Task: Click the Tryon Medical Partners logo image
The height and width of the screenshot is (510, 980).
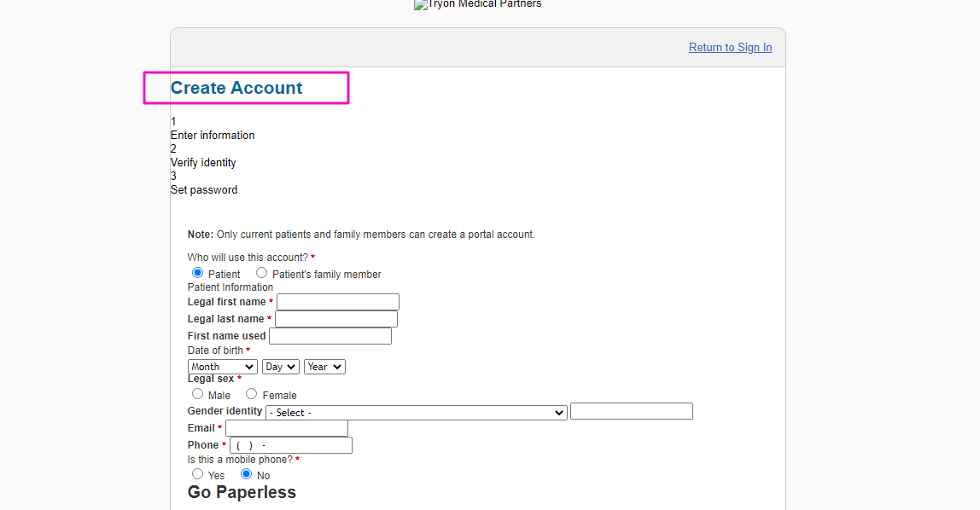Action: pyautogui.click(x=477, y=4)
